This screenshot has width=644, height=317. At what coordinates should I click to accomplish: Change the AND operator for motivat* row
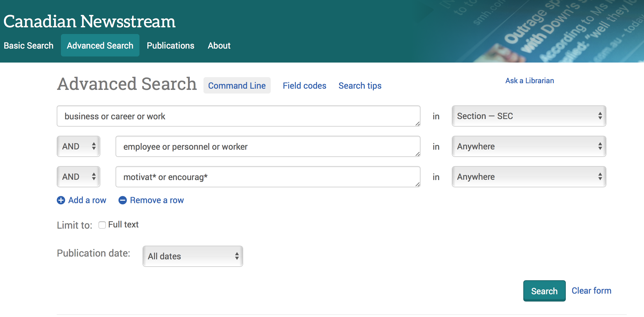79,177
